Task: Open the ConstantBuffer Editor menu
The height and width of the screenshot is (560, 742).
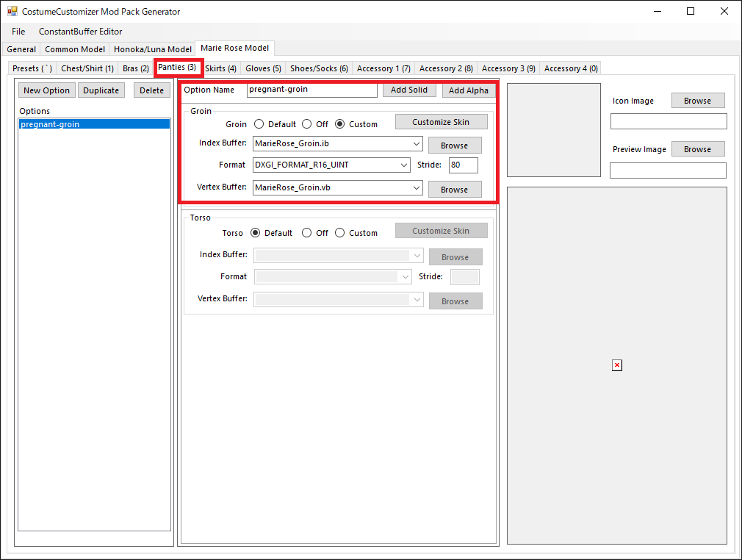Action: 81,32
